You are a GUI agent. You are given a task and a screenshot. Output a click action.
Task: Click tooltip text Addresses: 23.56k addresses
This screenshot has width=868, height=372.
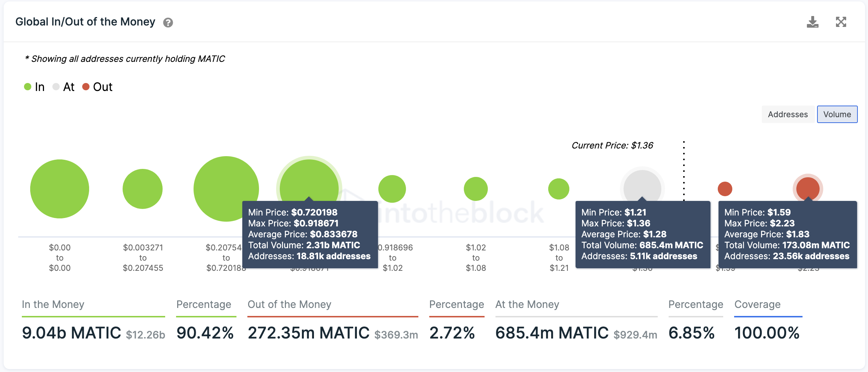pos(787,256)
